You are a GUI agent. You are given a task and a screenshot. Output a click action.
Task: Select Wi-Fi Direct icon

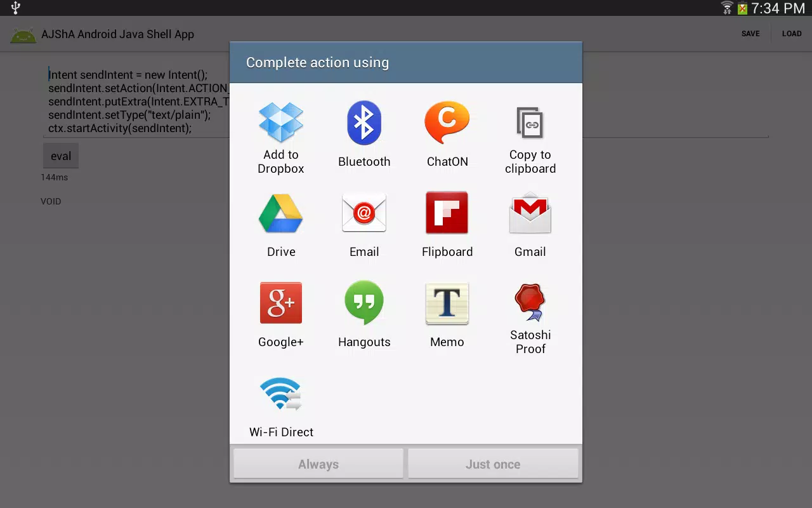tap(281, 394)
